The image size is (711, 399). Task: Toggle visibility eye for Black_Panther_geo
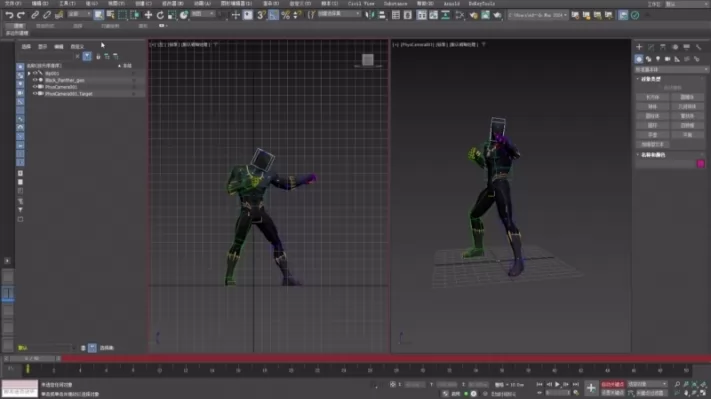pos(35,80)
